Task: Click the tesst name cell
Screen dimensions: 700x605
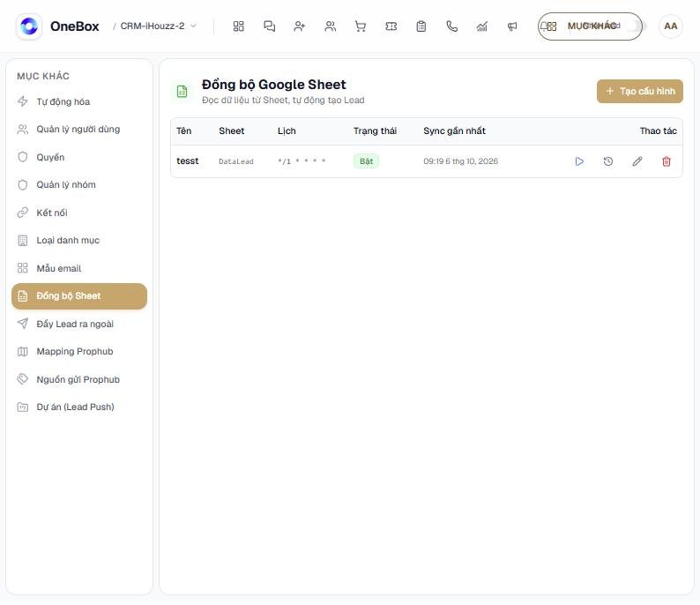Action: tap(188, 161)
